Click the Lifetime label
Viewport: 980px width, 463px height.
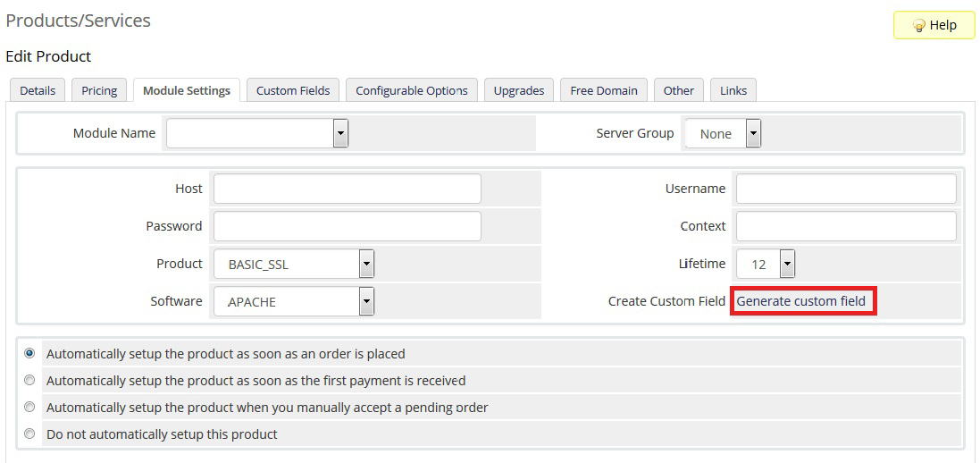coord(702,264)
